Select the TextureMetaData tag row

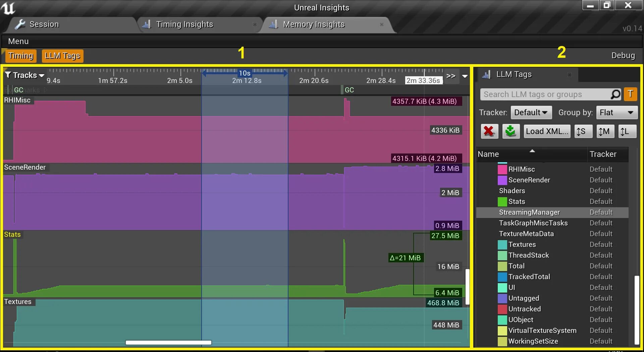point(552,234)
